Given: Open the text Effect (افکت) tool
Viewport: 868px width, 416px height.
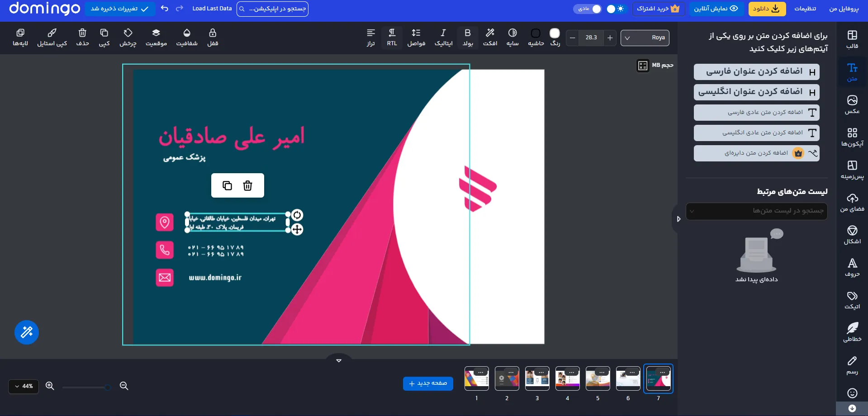Looking at the screenshot, I should pyautogui.click(x=490, y=38).
